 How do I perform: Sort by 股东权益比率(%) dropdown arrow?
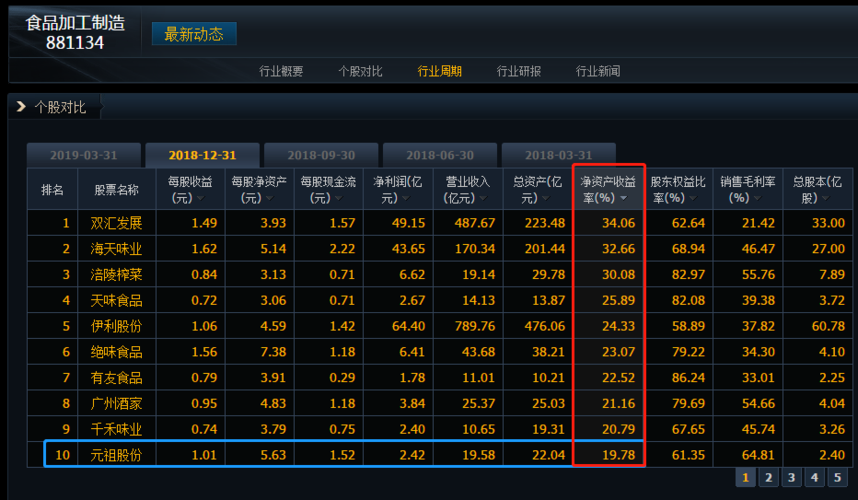pos(693,198)
